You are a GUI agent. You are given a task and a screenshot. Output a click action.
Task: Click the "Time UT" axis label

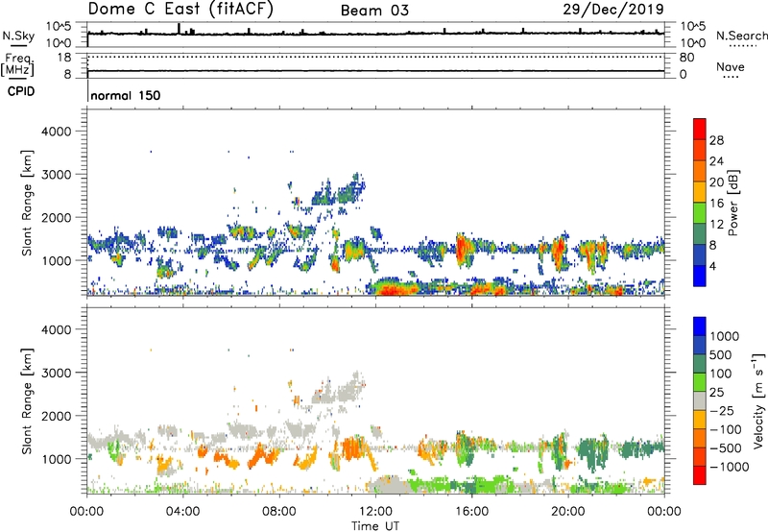coord(375,526)
